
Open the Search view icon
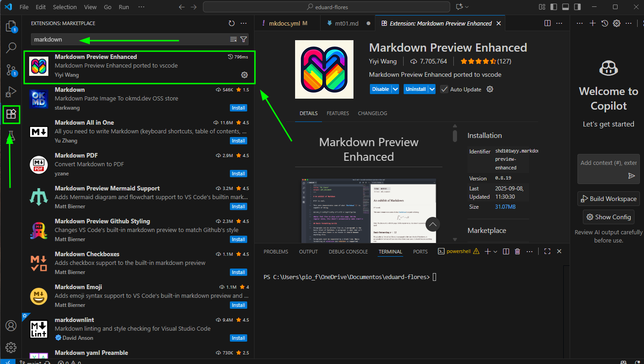point(11,47)
